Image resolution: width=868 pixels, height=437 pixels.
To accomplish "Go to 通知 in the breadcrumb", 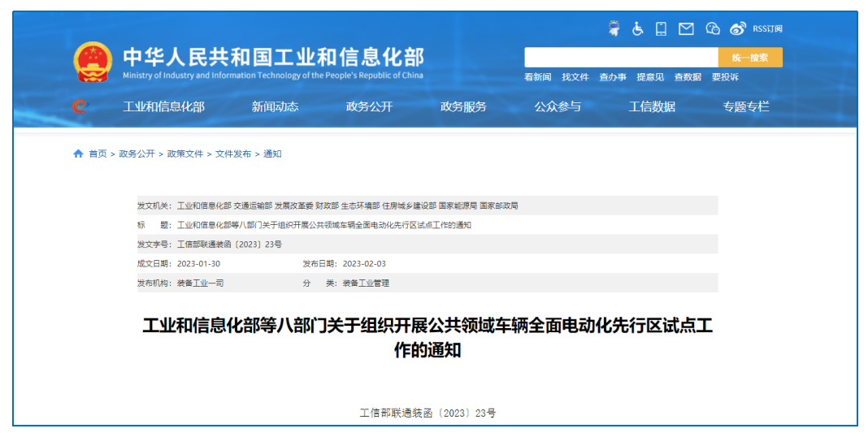I will [x=272, y=154].
